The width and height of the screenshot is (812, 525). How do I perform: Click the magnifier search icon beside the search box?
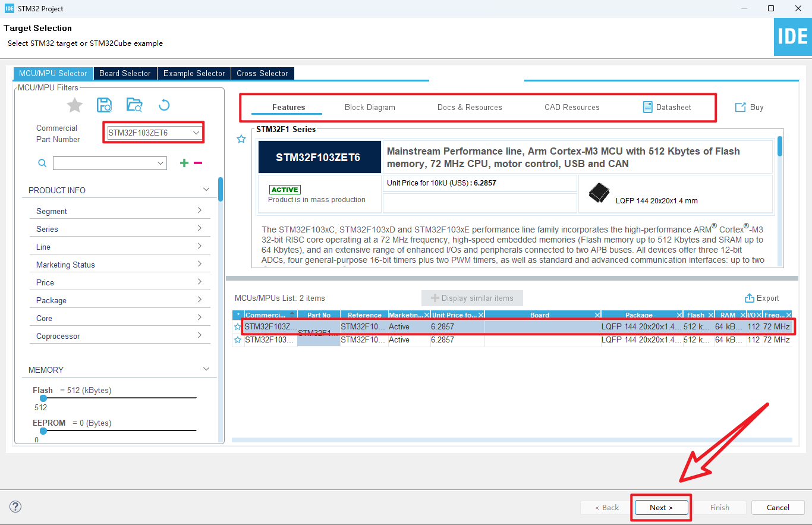tap(42, 163)
